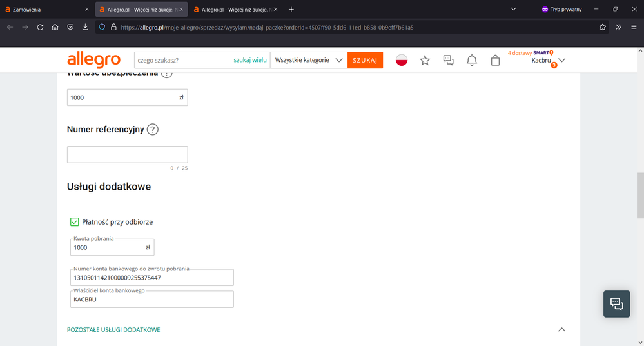The image size is (644, 346).
Task: Click the browser reload icon
Action: [x=40, y=27]
